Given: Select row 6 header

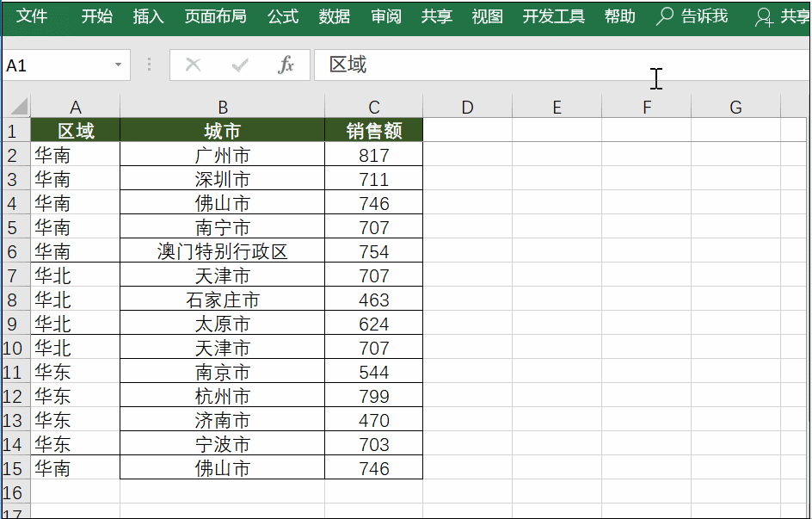Looking at the screenshot, I should coord(15,251).
